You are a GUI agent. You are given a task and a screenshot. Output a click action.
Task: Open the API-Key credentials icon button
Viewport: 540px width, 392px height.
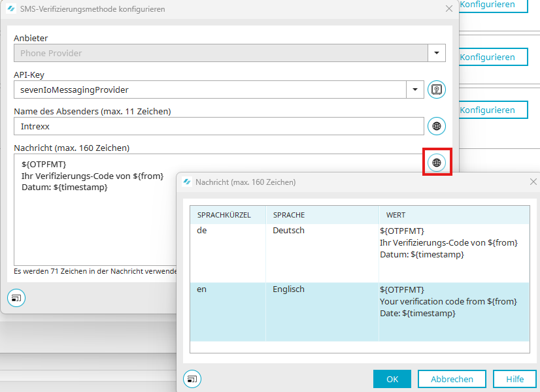437,89
